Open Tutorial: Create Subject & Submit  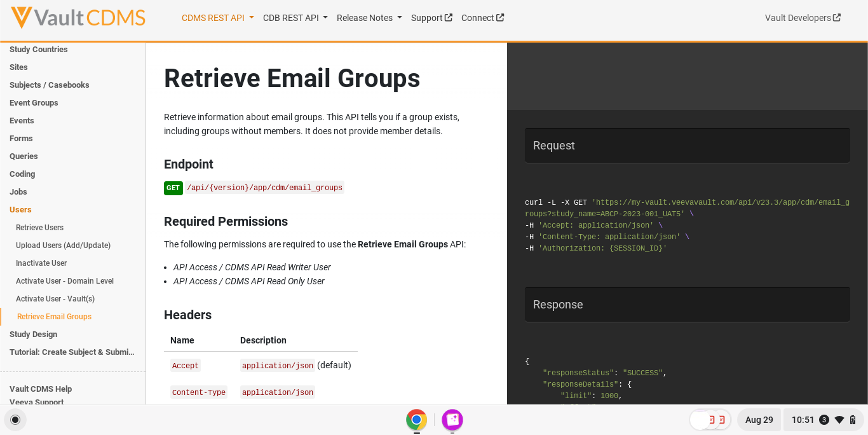pyautogui.click(x=72, y=352)
